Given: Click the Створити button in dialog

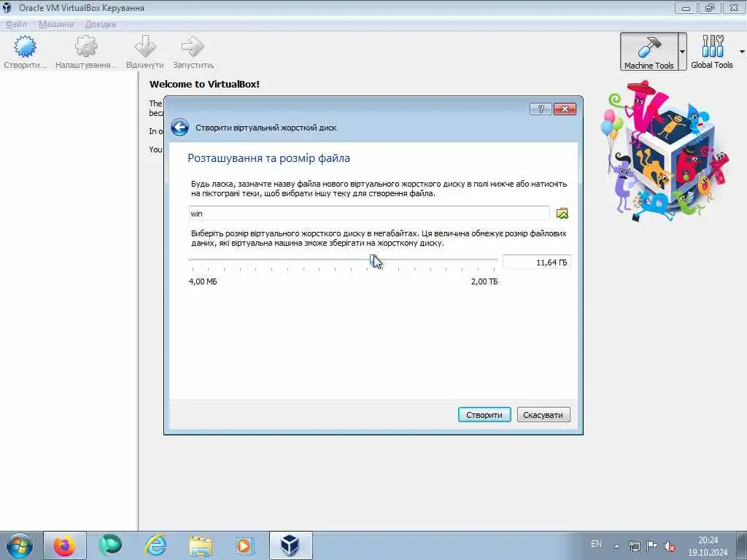Looking at the screenshot, I should click(484, 415).
